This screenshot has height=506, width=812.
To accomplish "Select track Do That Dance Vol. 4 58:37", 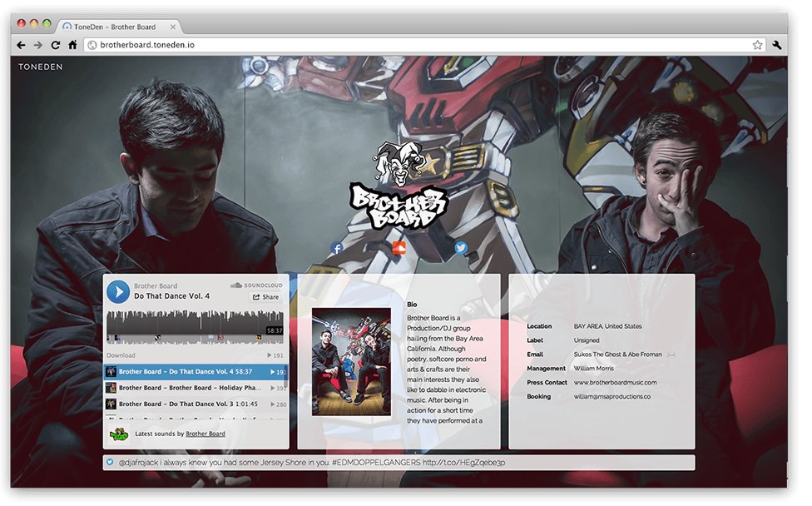I will (196, 372).
